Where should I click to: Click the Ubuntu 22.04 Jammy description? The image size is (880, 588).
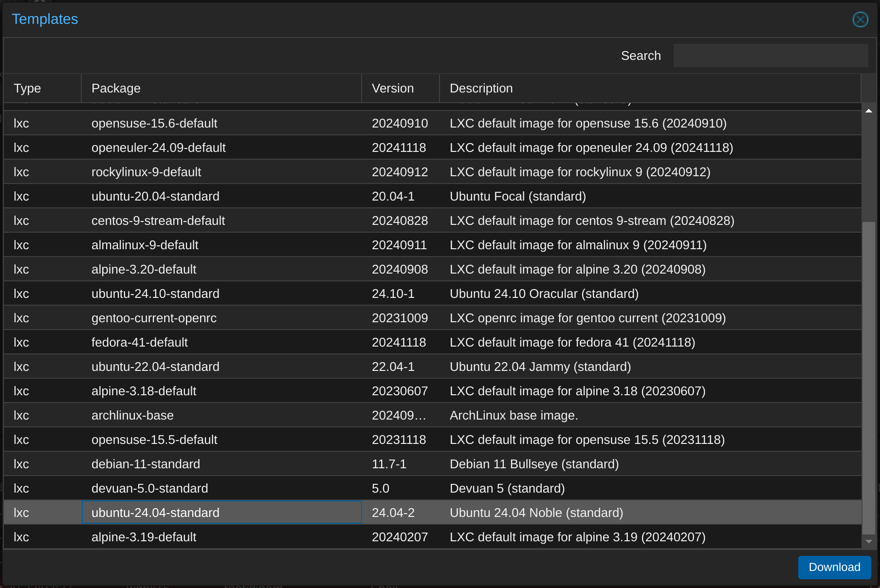tap(540, 367)
